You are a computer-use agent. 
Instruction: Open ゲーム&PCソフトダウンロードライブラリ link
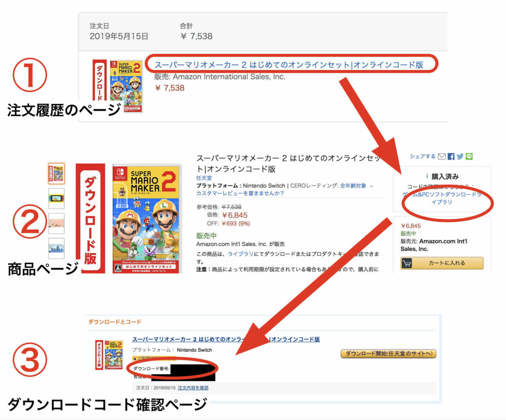pos(442,198)
